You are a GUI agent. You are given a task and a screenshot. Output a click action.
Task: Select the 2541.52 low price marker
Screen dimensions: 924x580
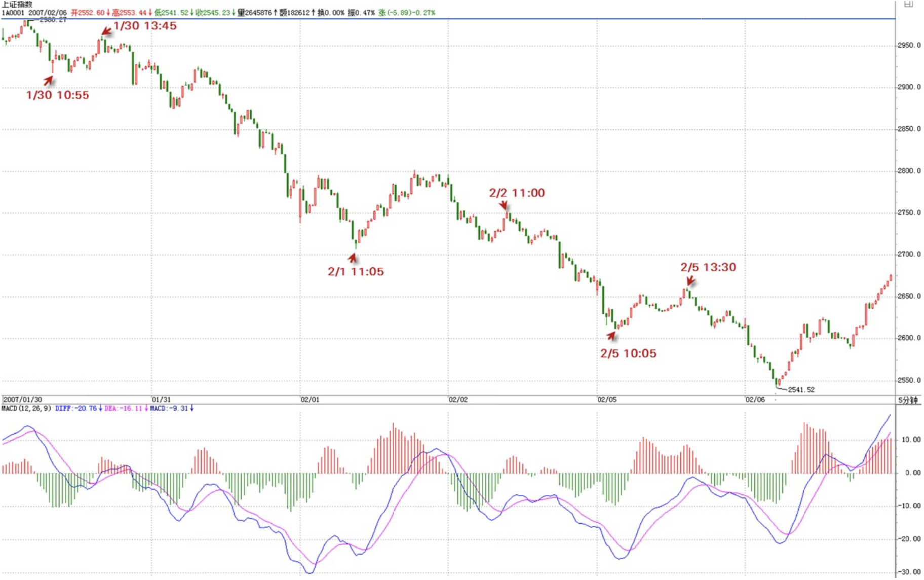(801, 390)
